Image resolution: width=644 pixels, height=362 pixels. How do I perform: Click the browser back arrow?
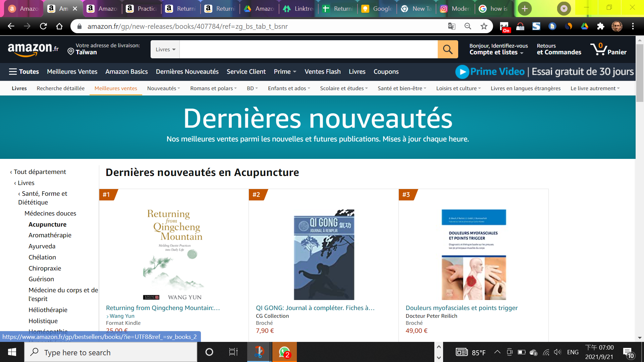(11, 26)
